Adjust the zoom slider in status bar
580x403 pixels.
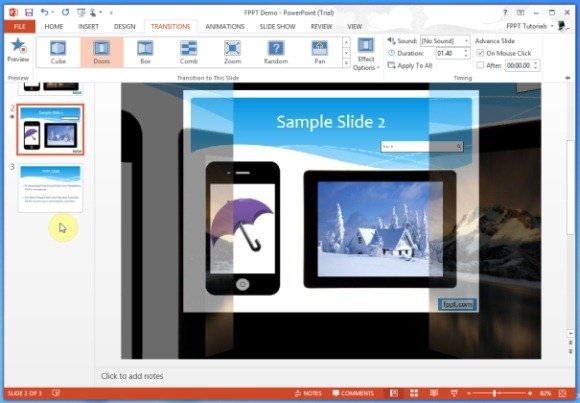(x=494, y=393)
